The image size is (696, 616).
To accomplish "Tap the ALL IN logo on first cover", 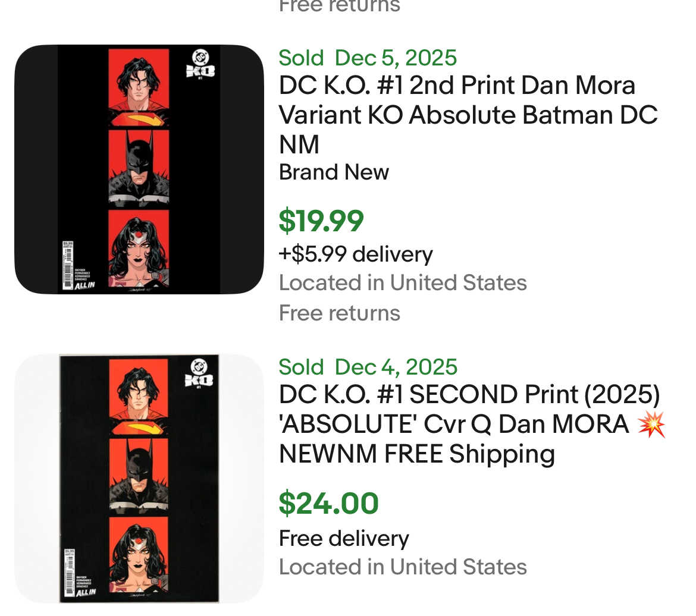I will click(85, 285).
